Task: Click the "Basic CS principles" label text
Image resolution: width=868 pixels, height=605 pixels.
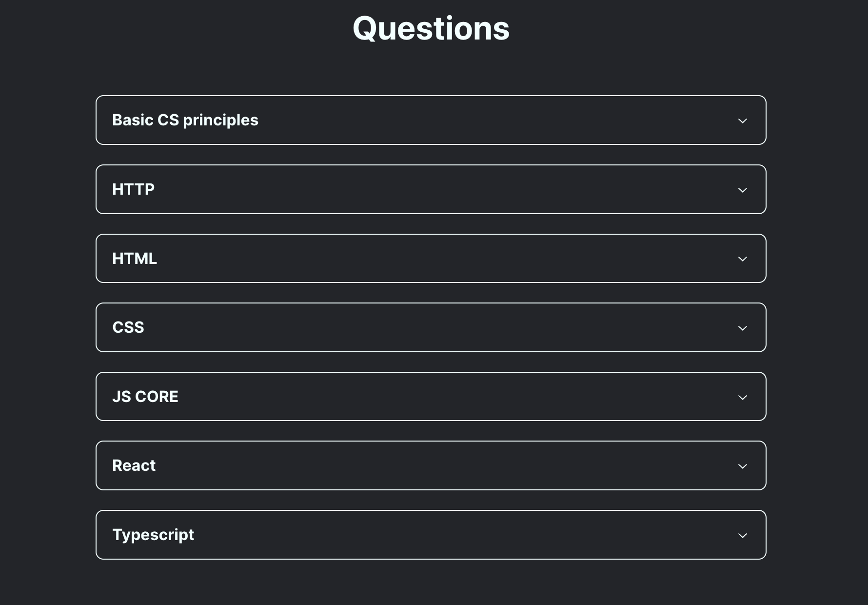Action: [185, 121]
